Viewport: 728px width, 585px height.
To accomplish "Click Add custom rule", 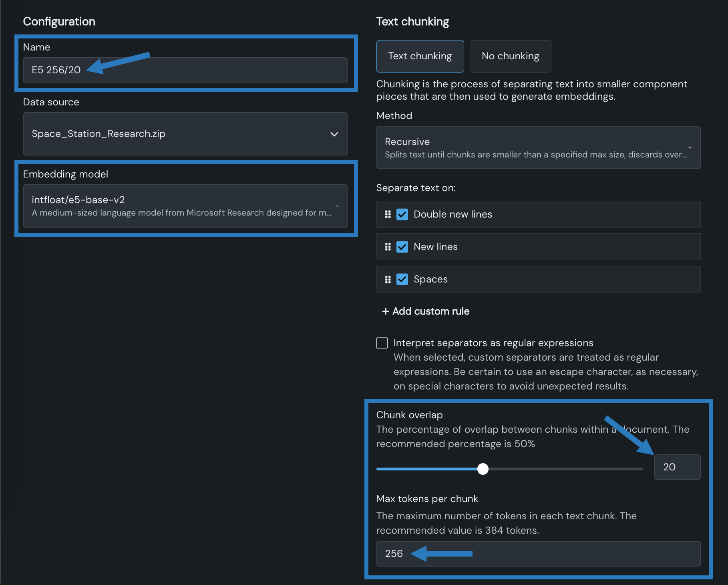I will tap(430, 311).
